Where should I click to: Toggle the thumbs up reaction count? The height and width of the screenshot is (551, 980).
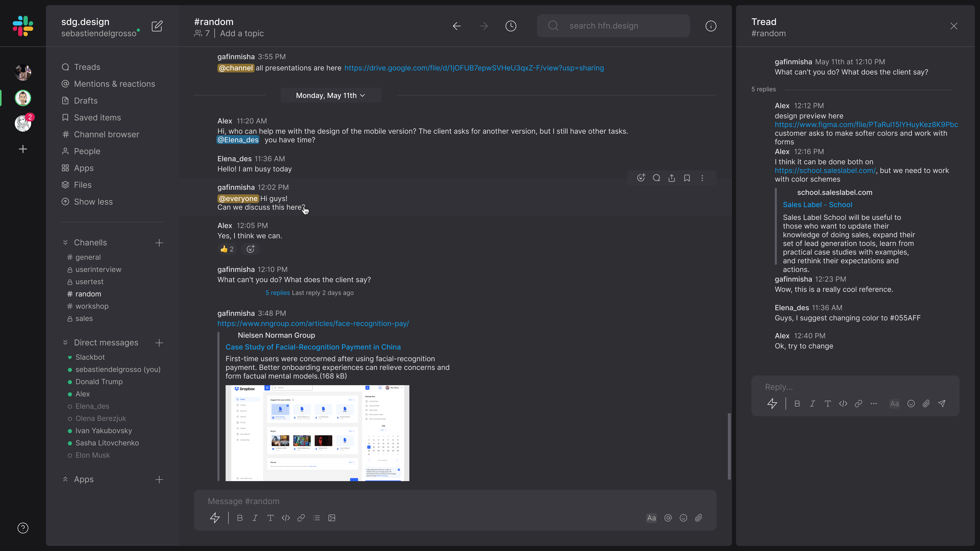tap(227, 249)
